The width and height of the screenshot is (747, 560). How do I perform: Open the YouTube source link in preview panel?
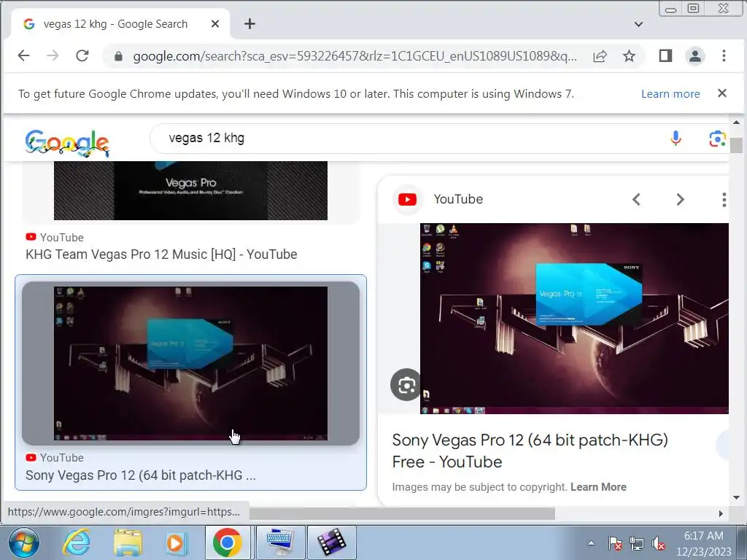[458, 199]
